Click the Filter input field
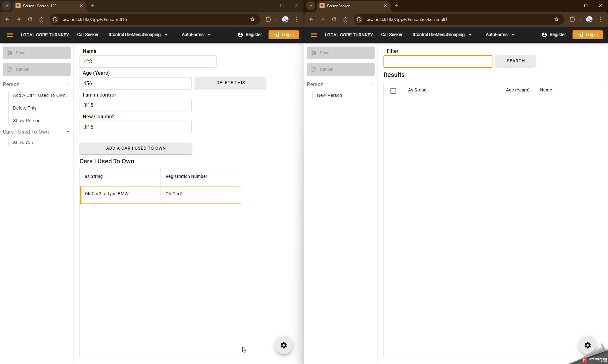This screenshot has width=608, height=364. click(x=438, y=61)
